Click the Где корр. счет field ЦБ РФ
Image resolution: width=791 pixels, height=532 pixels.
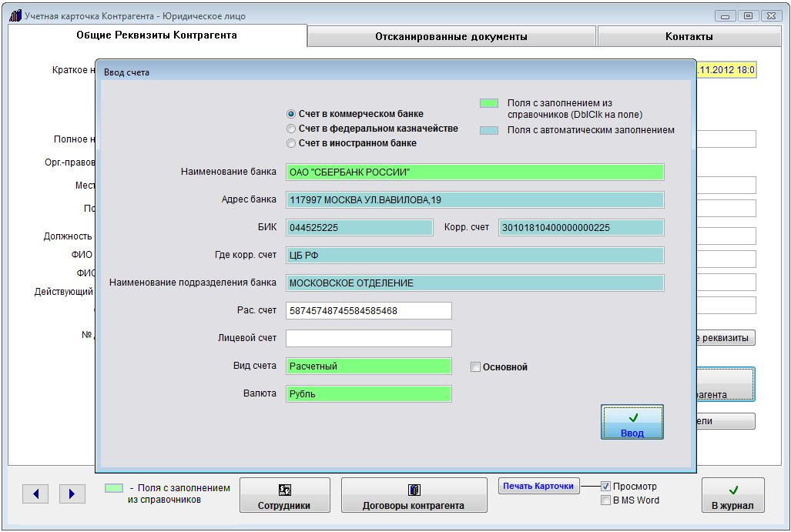pos(474,255)
